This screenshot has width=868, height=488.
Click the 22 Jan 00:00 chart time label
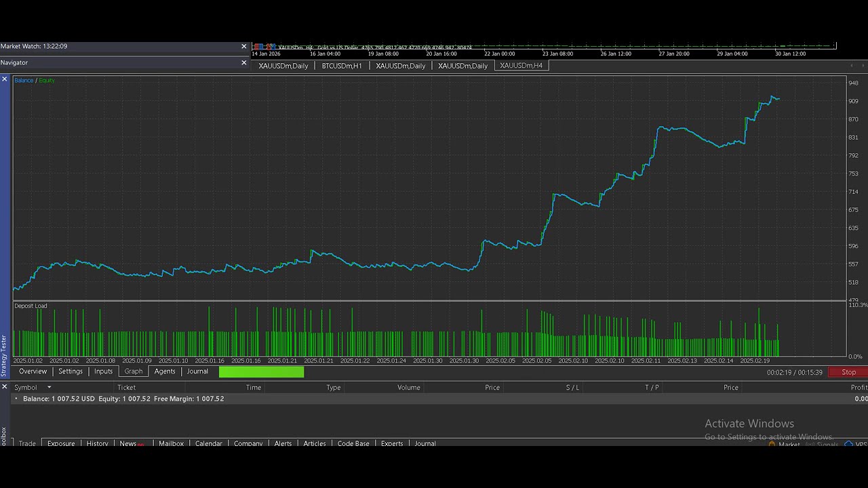coord(499,54)
